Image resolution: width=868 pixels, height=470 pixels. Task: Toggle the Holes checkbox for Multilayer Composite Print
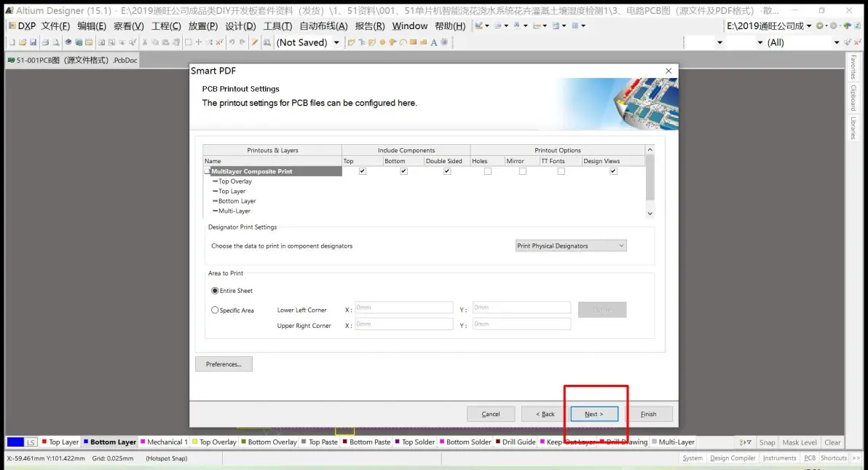[488, 171]
